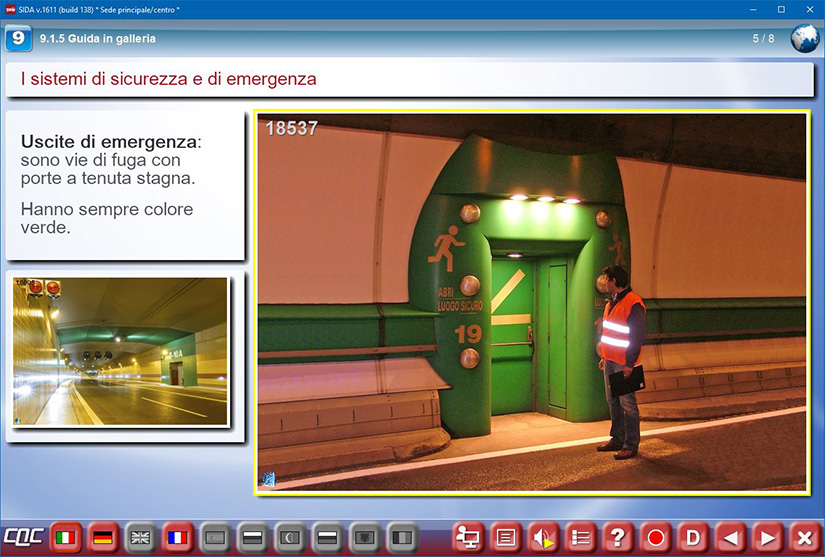Select the Italian flag language button

coord(66,537)
